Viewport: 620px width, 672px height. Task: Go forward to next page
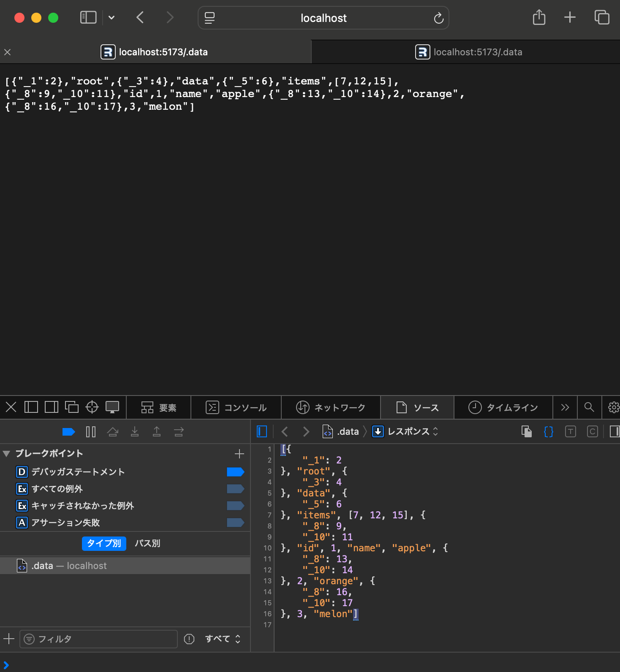(x=170, y=18)
